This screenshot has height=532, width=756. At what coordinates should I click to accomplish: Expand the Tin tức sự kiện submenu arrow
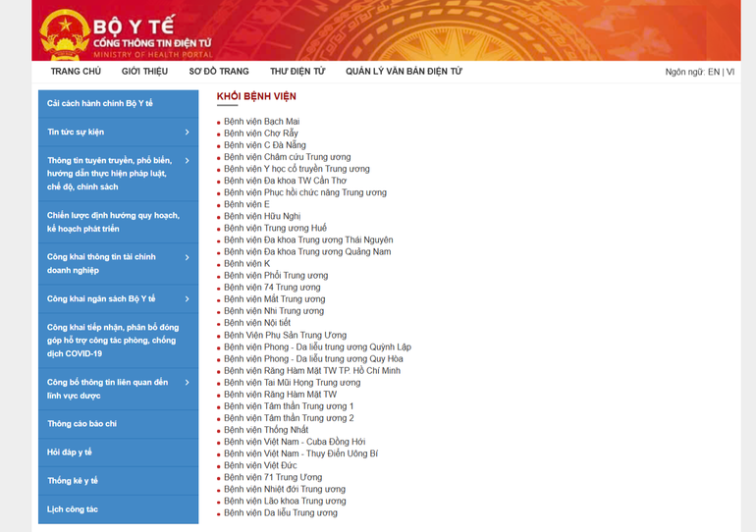pyautogui.click(x=187, y=132)
